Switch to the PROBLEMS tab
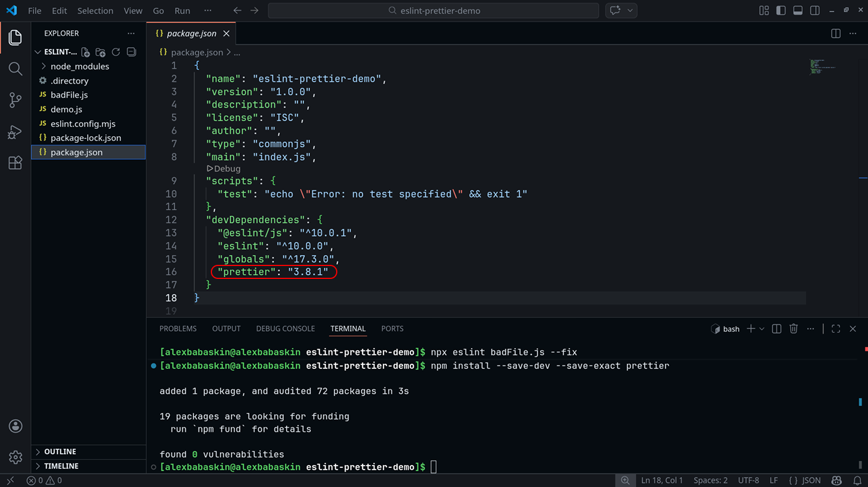This screenshot has width=868, height=487. (x=178, y=328)
